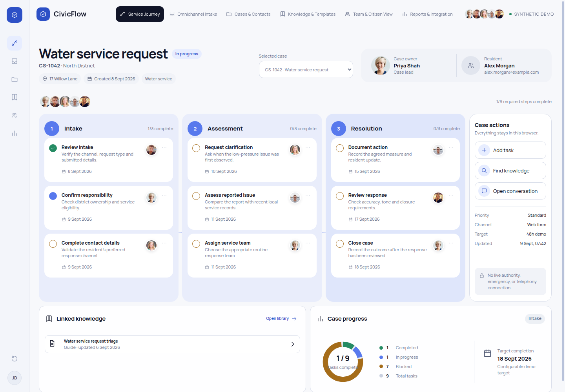The image size is (565, 392).
Task: Open the folder icon in the sidebar
Action: 15,79
